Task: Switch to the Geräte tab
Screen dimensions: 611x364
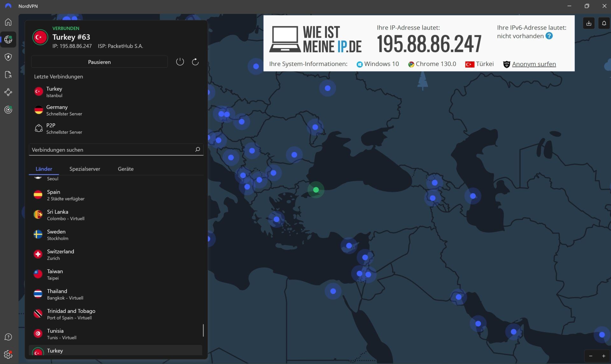Action: (x=126, y=169)
